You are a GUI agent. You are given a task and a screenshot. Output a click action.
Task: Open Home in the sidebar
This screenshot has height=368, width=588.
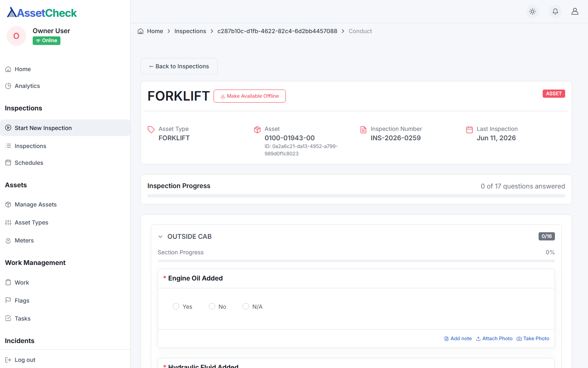point(65,69)
